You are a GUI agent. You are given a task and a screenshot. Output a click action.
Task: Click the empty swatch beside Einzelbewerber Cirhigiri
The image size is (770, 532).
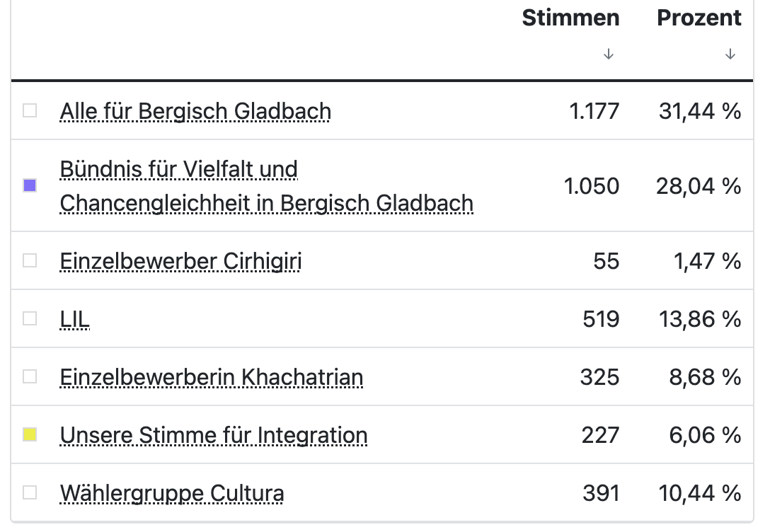pyautogui.click(x=30, y=261)
